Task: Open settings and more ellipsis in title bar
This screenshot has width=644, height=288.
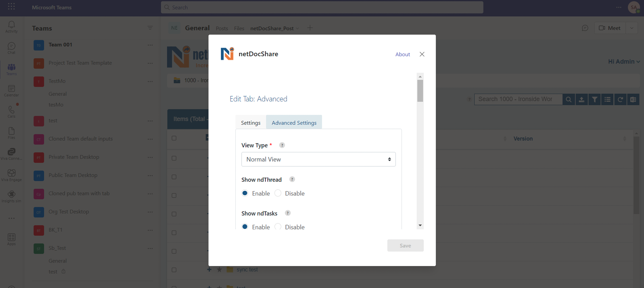Action: point(619,7)
